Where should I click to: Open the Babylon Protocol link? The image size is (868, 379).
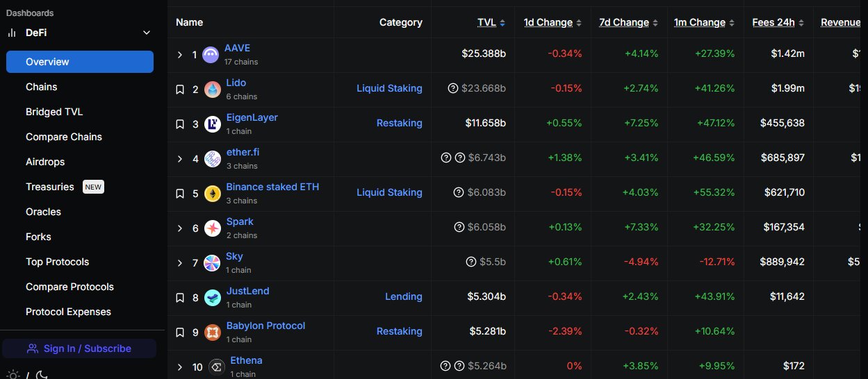[x=265, y=326]
